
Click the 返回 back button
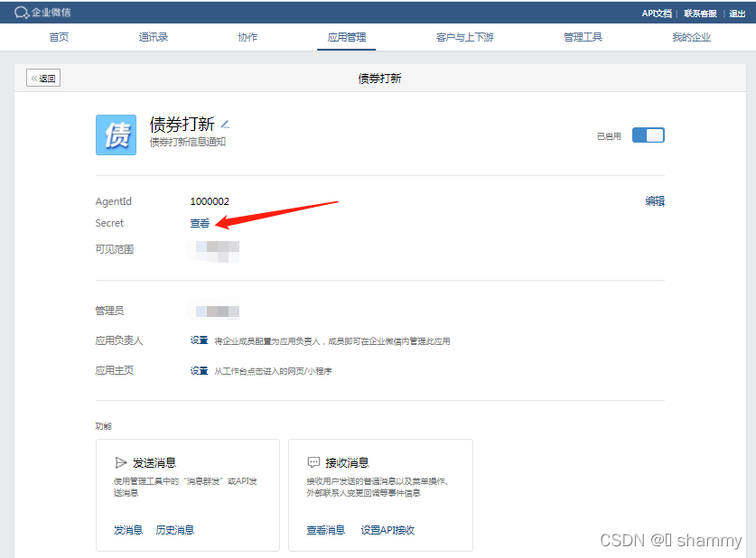43,78
